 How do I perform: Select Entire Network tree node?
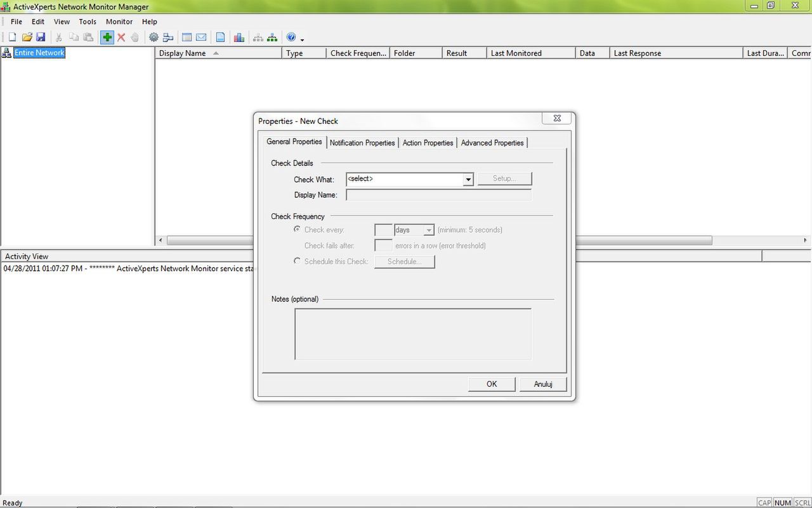[39, 53]
